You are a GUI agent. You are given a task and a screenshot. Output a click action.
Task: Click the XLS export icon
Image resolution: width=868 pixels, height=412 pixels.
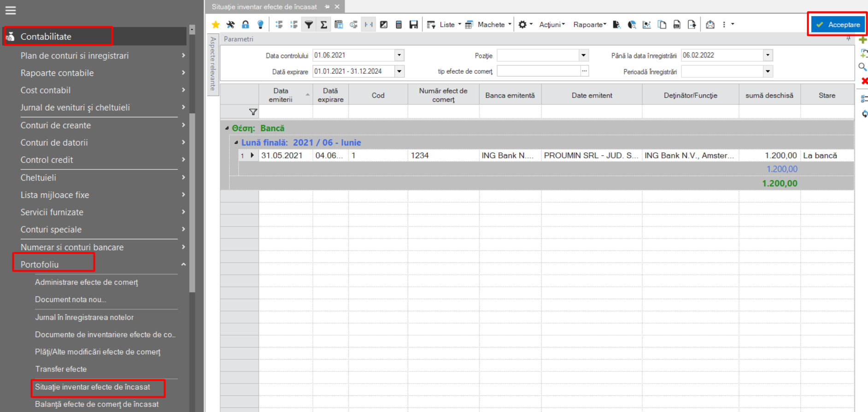tap(677, 25)
